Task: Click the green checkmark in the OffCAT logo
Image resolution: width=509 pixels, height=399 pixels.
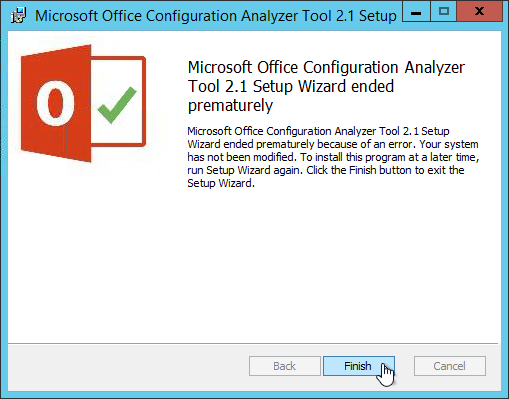Action: 117,105
